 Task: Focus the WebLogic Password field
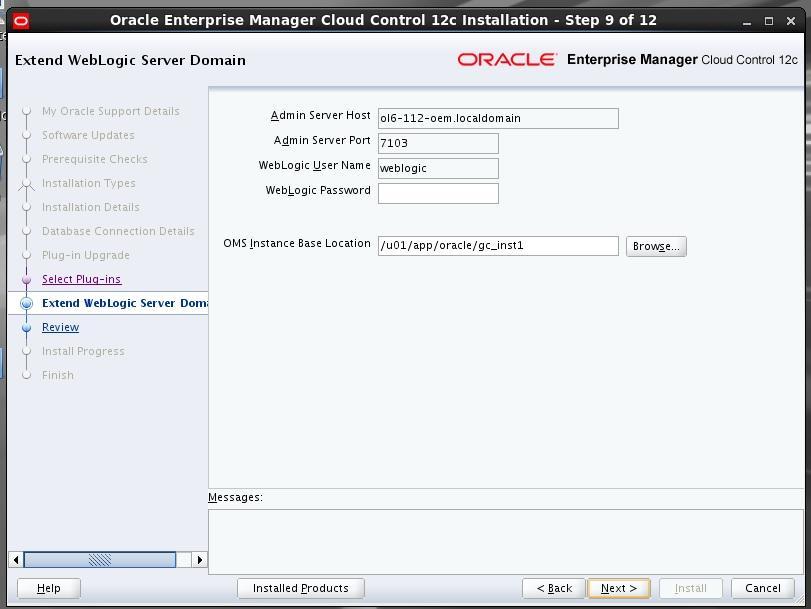(438, 194)
